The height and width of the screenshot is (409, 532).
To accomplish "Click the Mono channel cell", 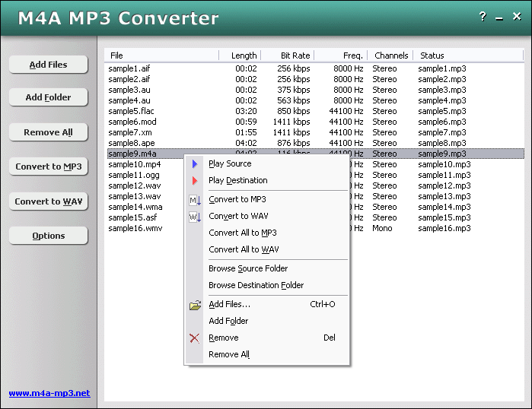I will coord(382,228).
